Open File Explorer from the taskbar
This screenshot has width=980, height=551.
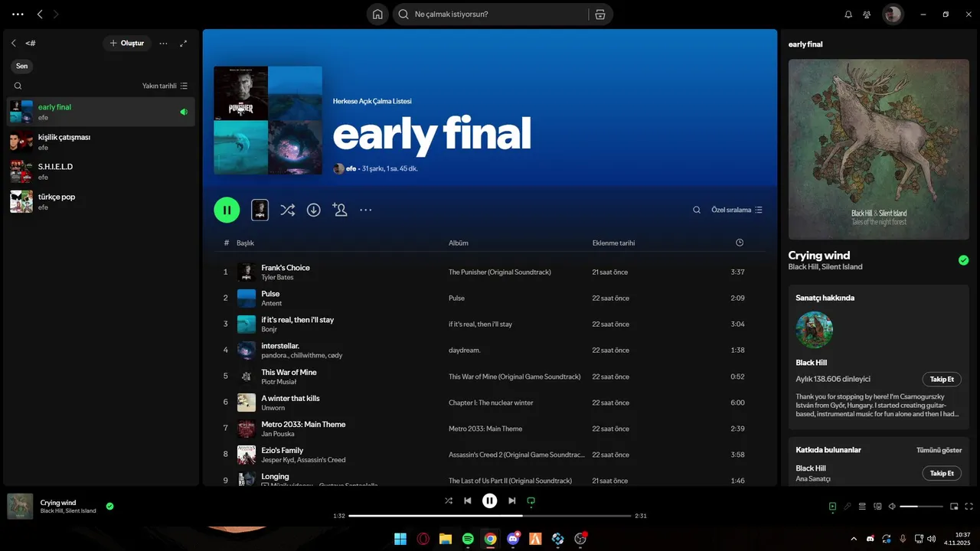coord(446,539)
